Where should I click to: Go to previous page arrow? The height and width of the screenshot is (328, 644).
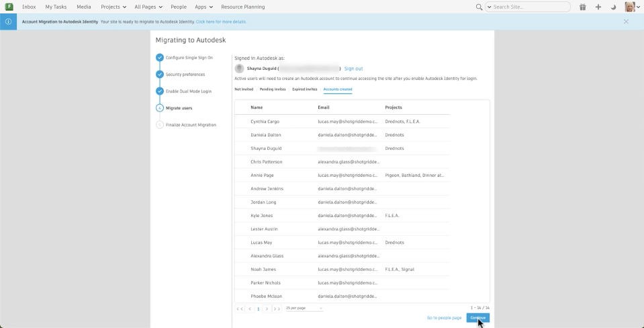(x=249, y=309)
